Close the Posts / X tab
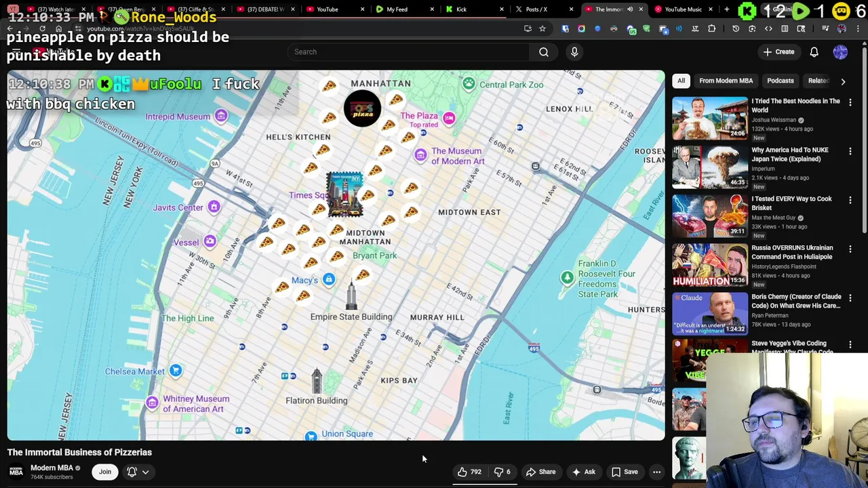 [571, 9]
